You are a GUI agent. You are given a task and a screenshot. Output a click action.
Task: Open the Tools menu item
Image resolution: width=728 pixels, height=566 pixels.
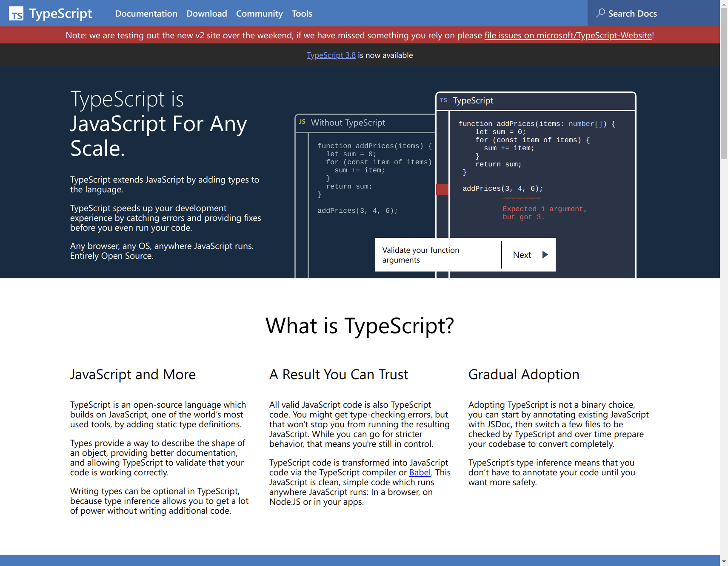(x=302, y=14)
